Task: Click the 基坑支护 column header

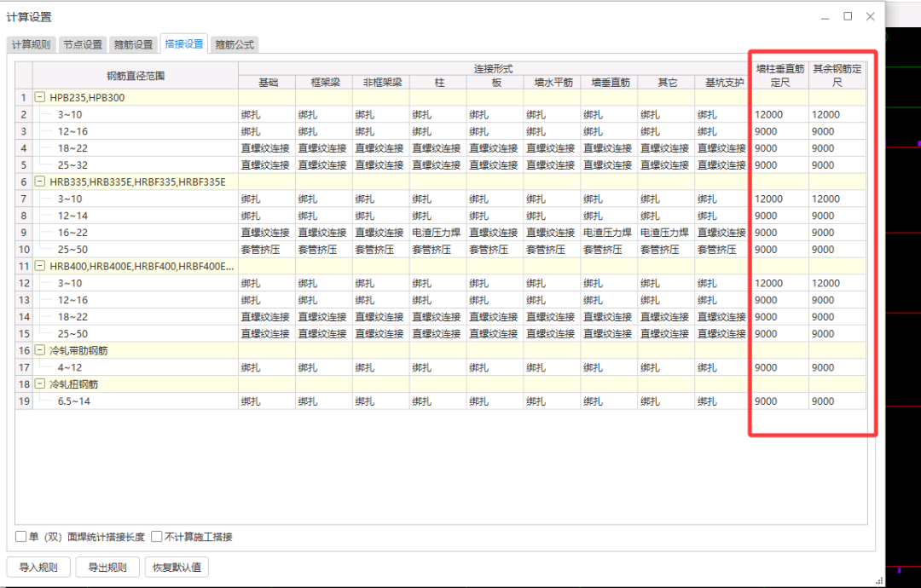Action: (723, 83)
